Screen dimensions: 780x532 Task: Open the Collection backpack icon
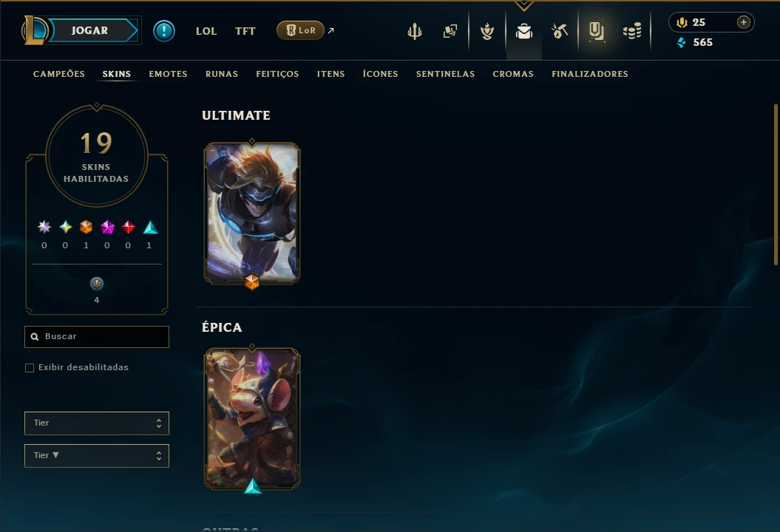pyautogui.click(x=523, y=31)
